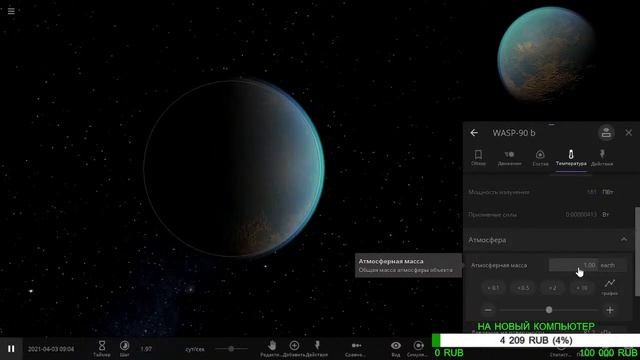
Task: Open the график graph icon
Action: click(x=610, y=287)
